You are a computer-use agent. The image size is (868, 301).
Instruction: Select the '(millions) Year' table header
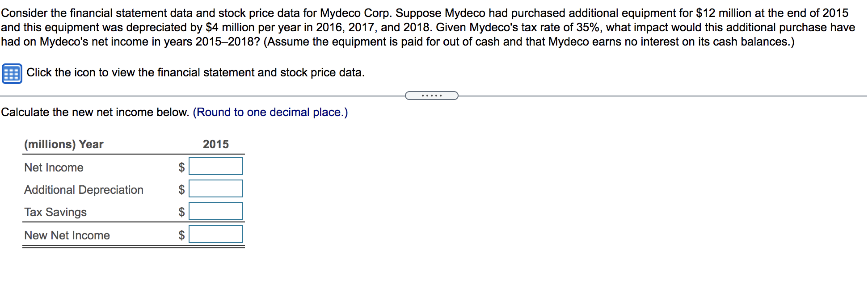[x=63, y=144]
